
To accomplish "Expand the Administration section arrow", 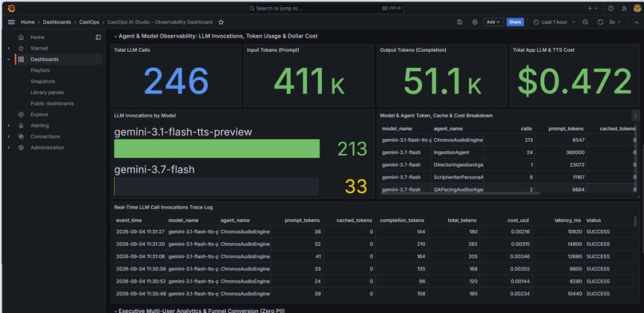I will (9, 148).
